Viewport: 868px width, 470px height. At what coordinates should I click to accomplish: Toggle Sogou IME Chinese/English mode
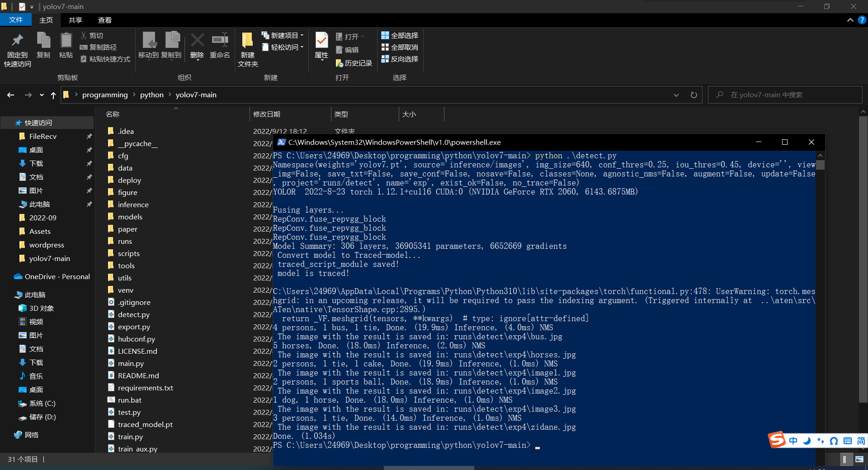(793, 441)
